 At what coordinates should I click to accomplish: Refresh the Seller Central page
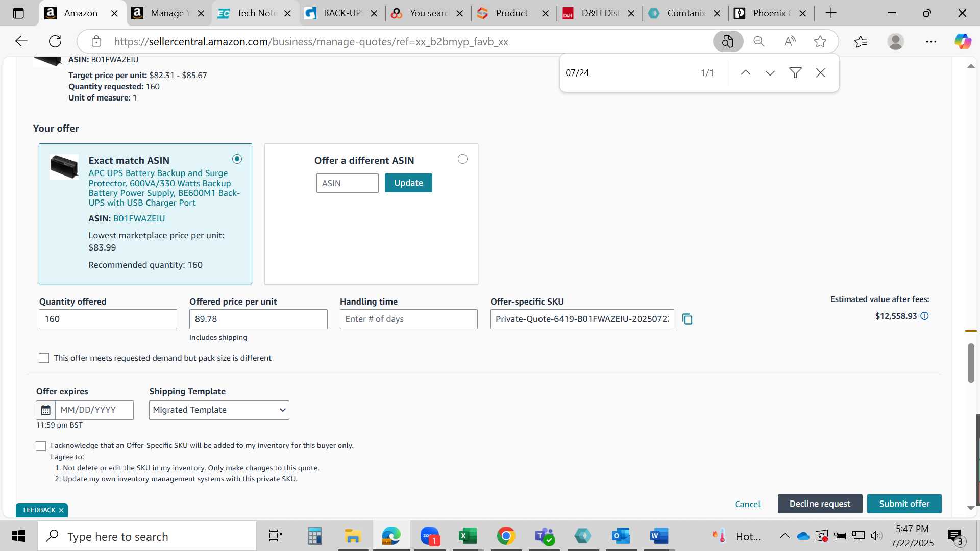55,41
